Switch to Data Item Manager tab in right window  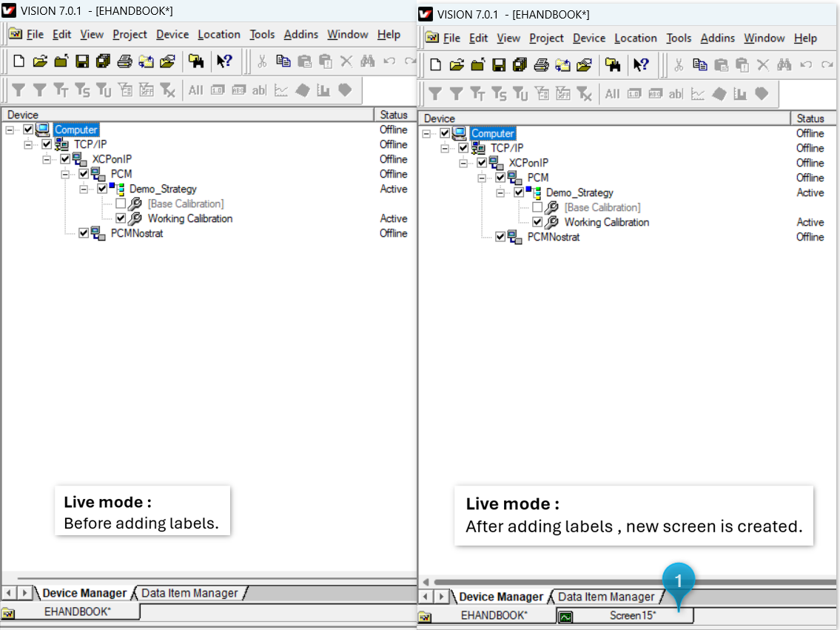[x=606, y=597]
